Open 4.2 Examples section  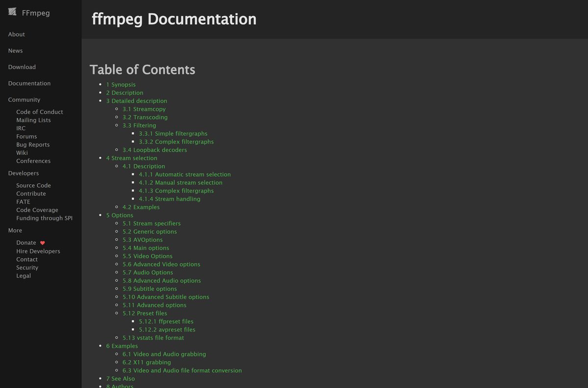[141, 207]
